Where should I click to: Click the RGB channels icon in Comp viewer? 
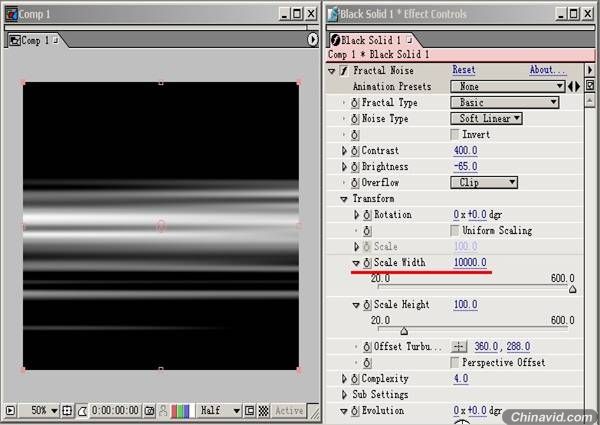point(180,411)
